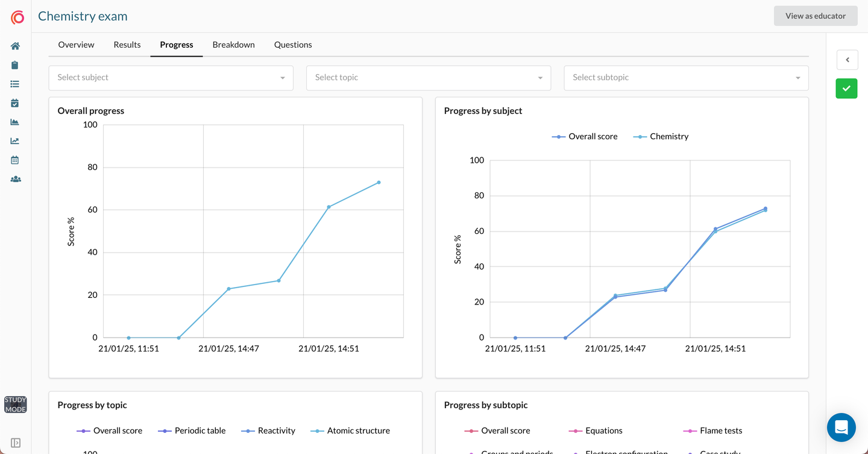
Task: Switch to the Questions tab
Action: (293, 45)
